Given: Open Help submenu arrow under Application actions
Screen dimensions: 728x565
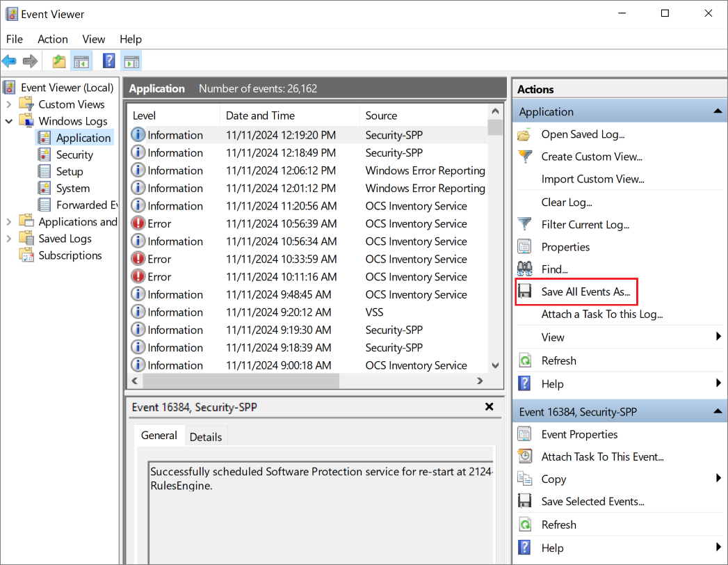Looking at the screenshot, I should [718, 383].
